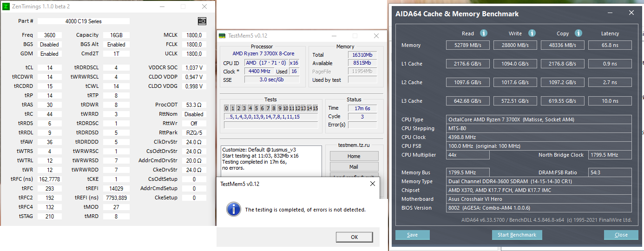644x251 pixels.
Task: Click the Chipset value AMD X370
Action: 539,190
